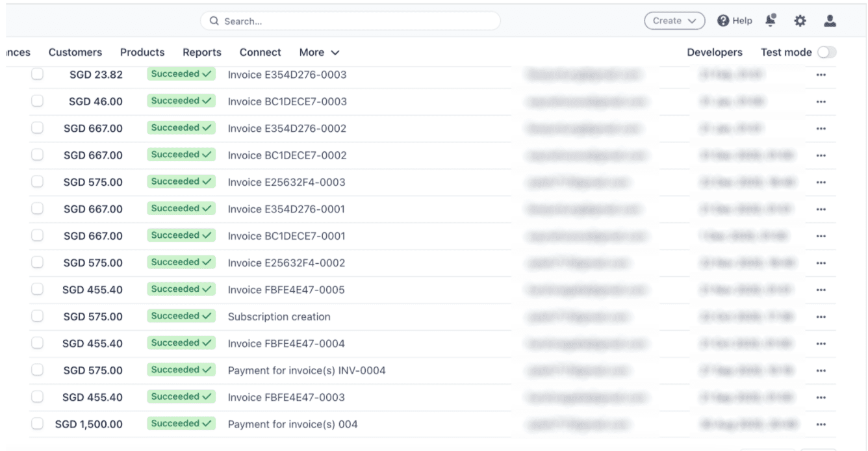Open the user account profile icon
Screen dimensions: 868x451
(829, 21)
